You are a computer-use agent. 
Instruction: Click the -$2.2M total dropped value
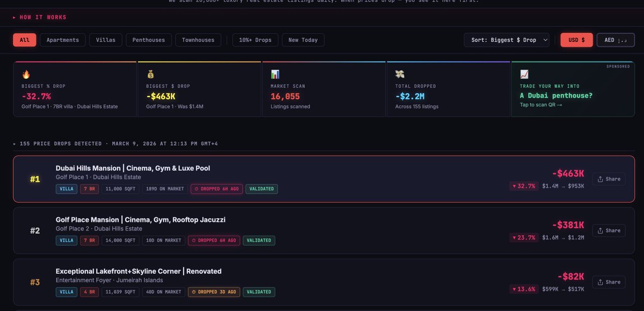point(410,96)
